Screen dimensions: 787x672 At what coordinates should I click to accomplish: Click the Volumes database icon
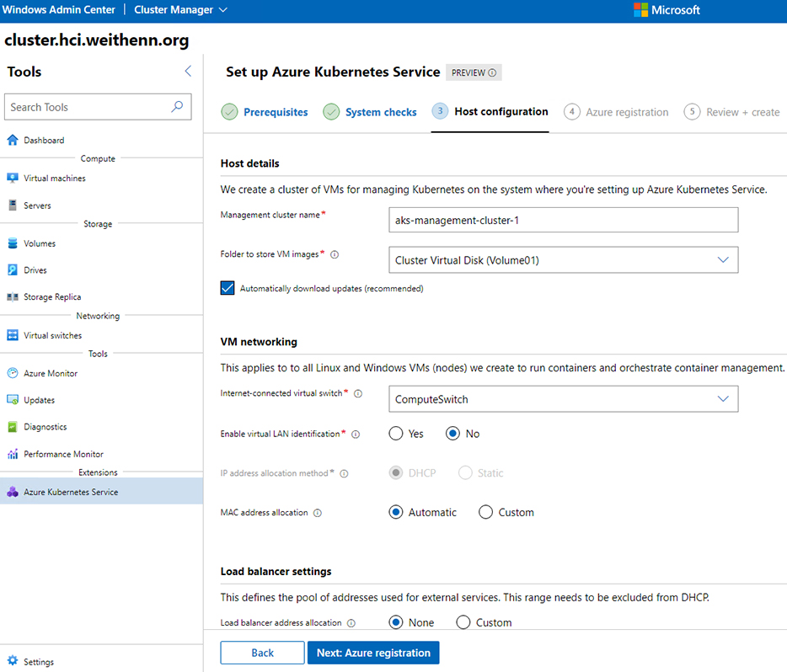(x=13, y=243)
